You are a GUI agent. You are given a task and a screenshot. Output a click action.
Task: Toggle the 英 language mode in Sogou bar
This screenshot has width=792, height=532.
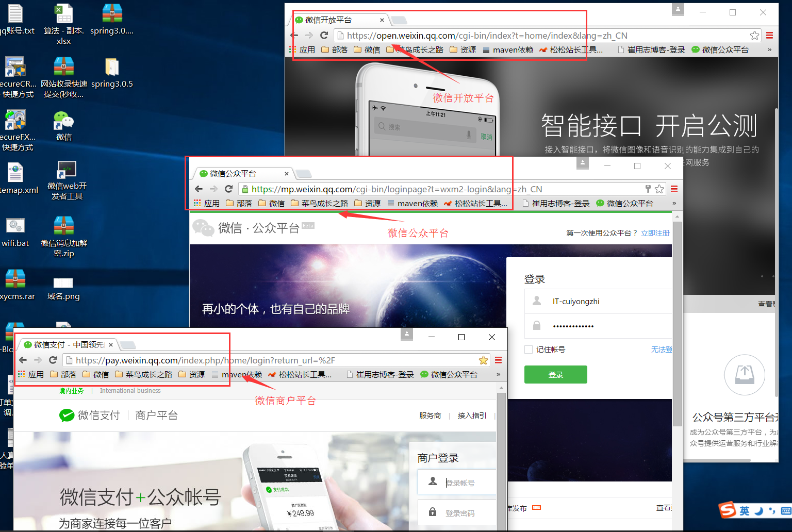(x=745, y=510)
